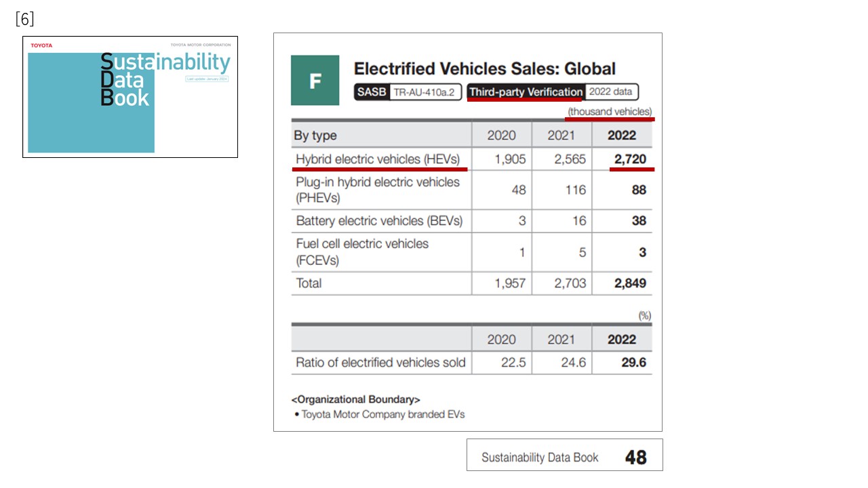Viewport: 868px width, 488px height.
Task: Click the SASB badge
Action: tap(371, 92)
